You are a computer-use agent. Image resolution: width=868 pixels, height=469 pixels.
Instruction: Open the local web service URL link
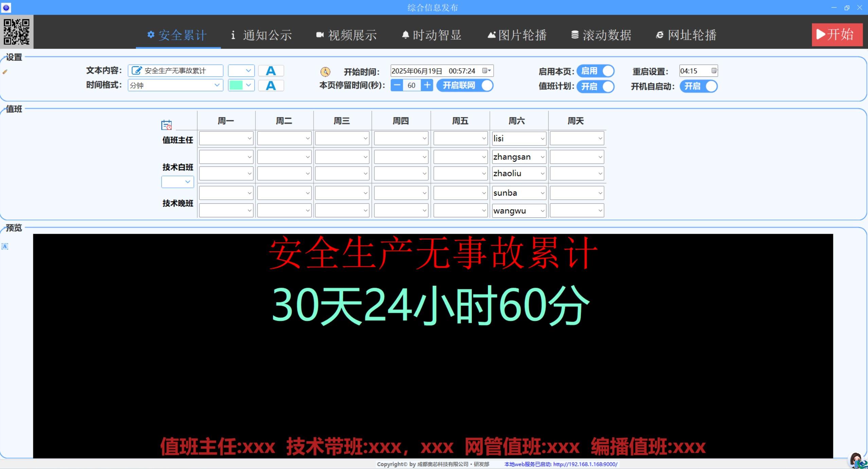coord(585,464)
